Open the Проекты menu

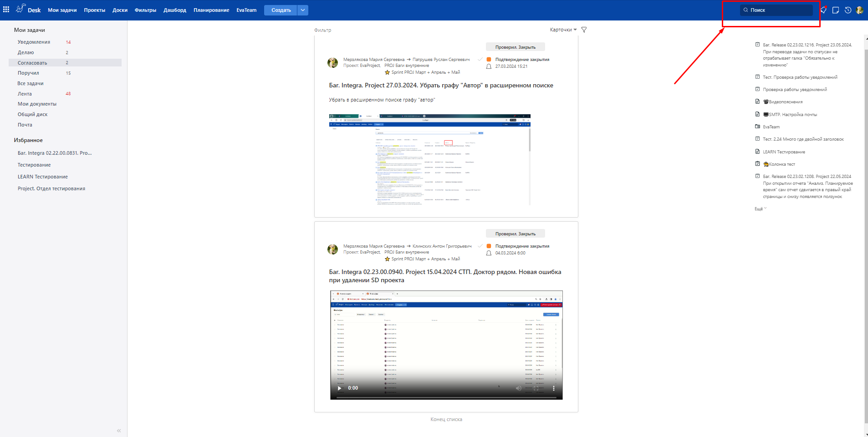(95, 10)
